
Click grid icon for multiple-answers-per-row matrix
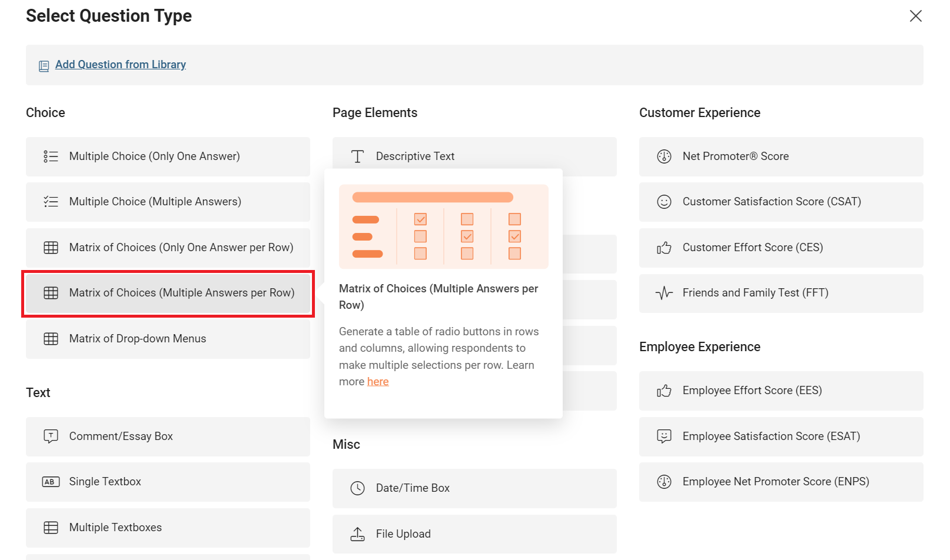coord(51,293)
